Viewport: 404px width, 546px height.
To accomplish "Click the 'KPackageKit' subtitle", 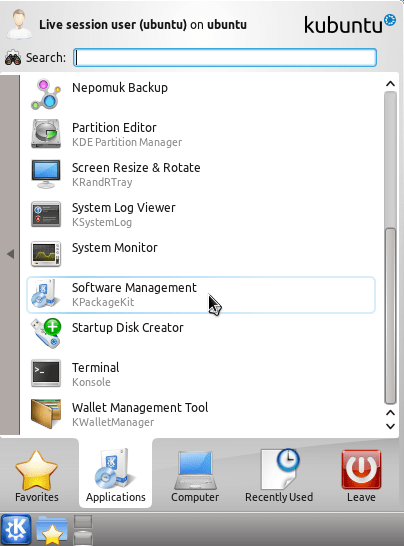I will 103,302.
